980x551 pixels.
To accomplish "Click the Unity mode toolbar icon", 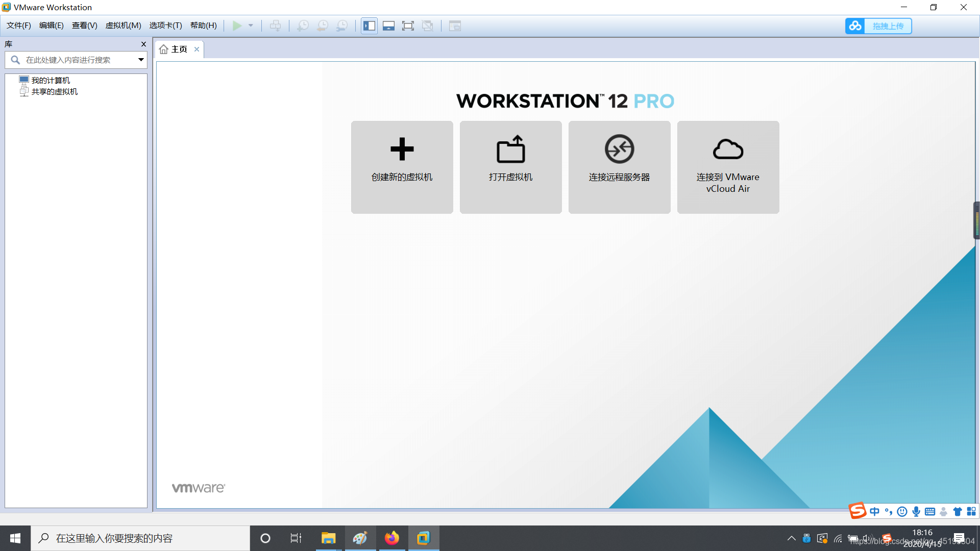I will click(x=428, y=26).
